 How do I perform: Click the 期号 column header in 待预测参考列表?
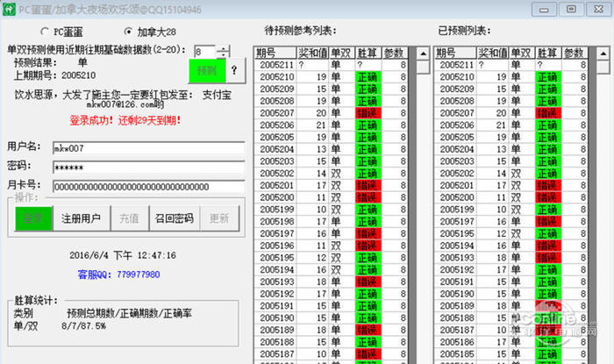click(275, 53)
